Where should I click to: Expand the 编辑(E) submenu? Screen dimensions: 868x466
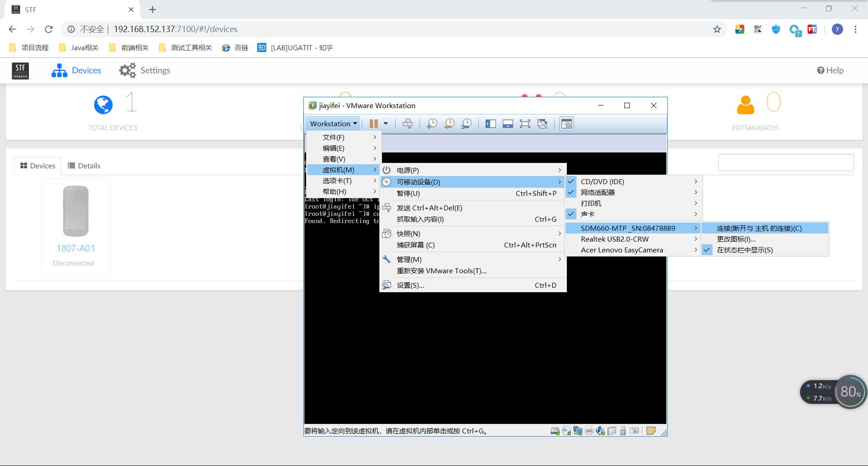pos(344,148)
